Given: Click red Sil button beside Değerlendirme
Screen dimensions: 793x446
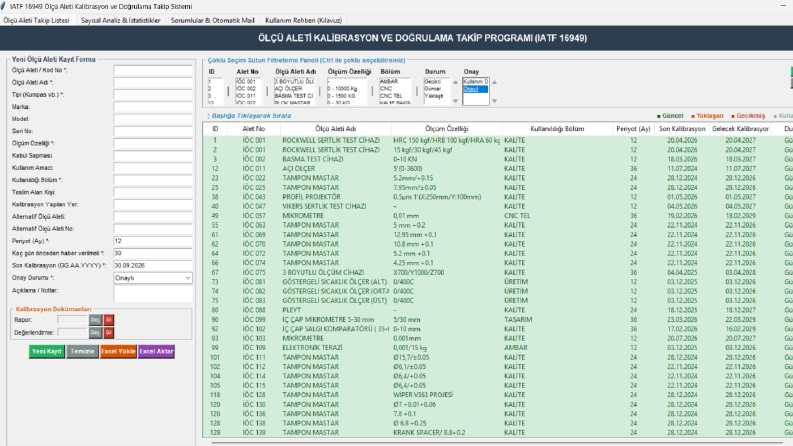Looking at the screenshot, I should coord(108,332).
